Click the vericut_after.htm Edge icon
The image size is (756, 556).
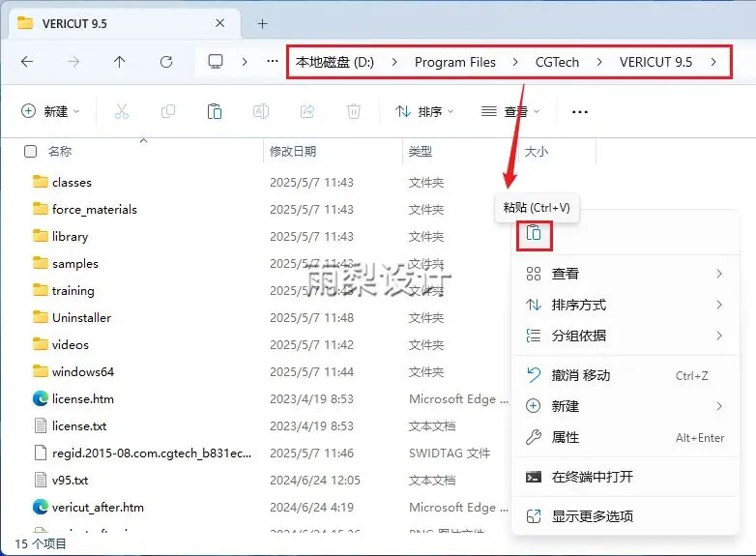point(41,507)
